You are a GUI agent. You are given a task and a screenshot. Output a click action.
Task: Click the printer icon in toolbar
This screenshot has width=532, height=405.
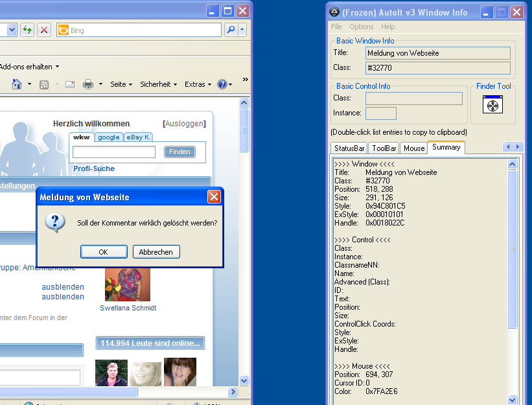pos(88,84)
